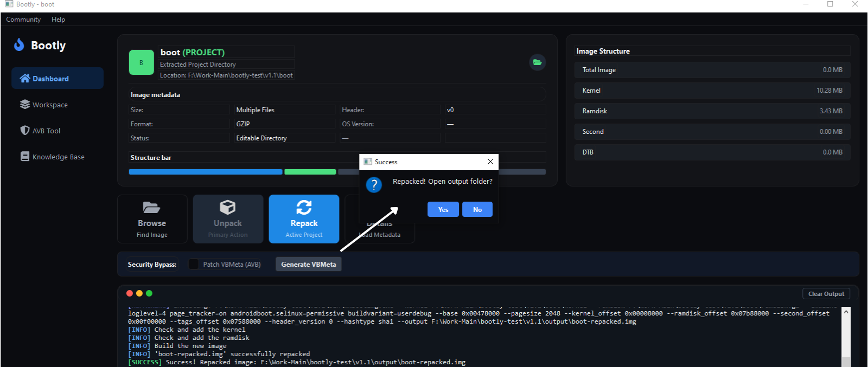
Task: Click the 'Extracted Project Directory' label
Action: click(198, 64)
